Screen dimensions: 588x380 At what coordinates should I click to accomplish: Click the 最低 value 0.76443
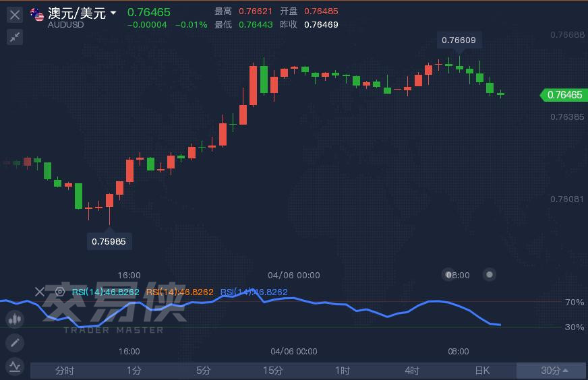tap(256, 25)
